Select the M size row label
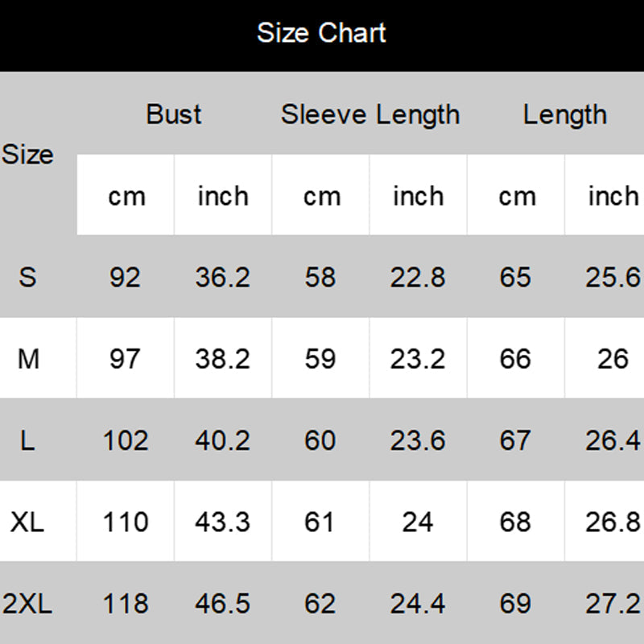This screenshot has height=644, width=644. tap(27, 358)
